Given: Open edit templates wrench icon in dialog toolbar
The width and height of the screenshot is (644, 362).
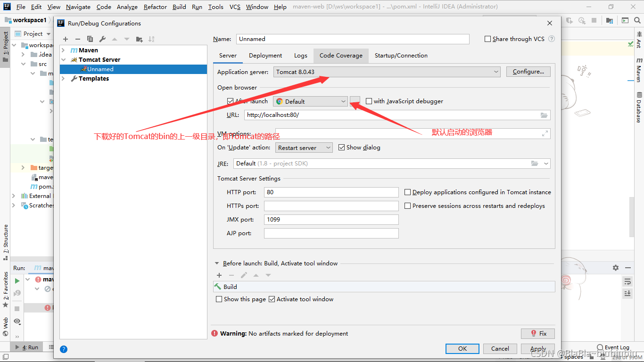Looking at the screenshot, I should pyautogui.click(x=102, y=39).
